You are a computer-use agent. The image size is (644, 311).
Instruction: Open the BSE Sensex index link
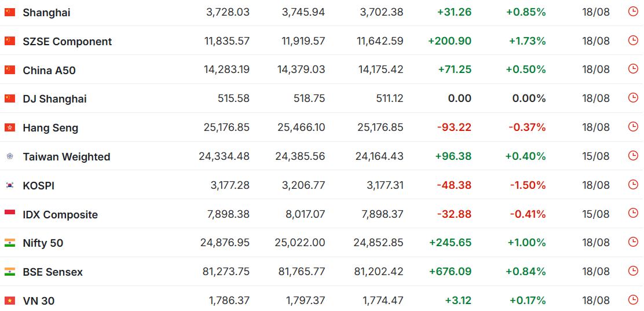coord(53,272)
